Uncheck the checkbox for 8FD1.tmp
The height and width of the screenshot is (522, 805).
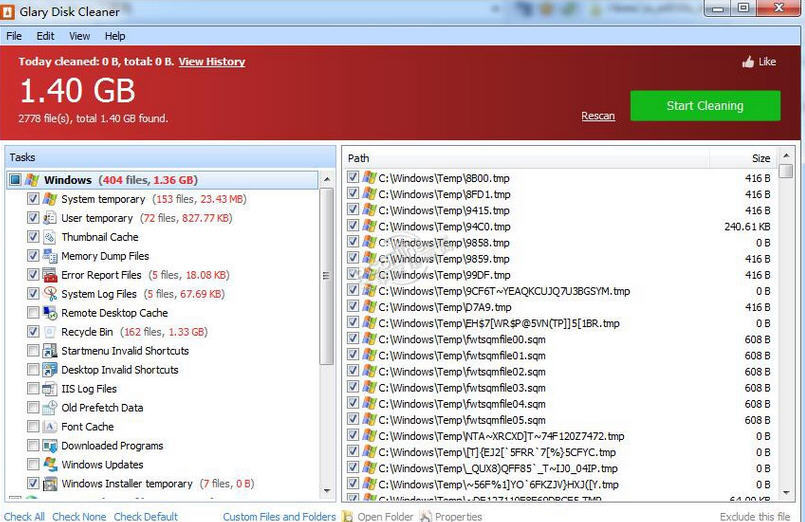(353, 194)
